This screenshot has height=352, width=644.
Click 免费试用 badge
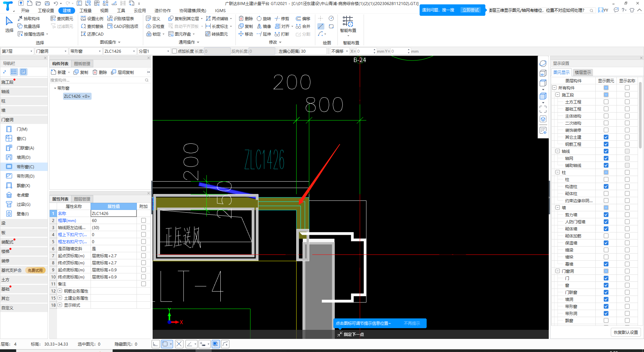pos(35,270)
